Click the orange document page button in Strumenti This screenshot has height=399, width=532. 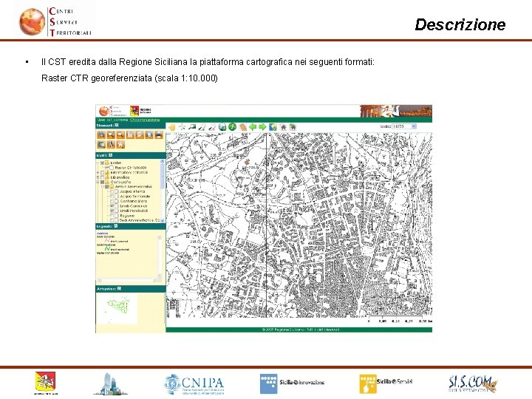pyautogui.click(x=130, y=134)
